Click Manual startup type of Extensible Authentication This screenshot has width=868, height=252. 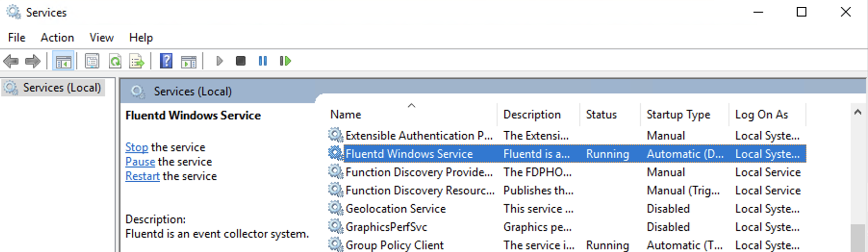[x=666, y=136]
